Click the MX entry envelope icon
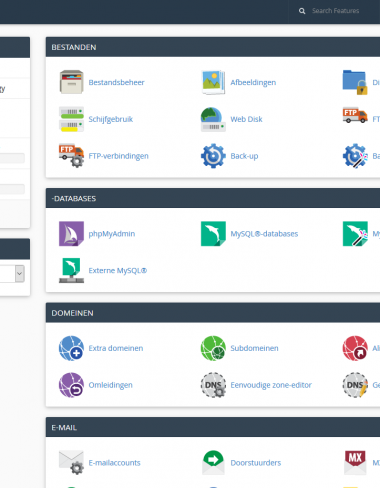Viewport: 380px width, 488px height. [355, 462]
